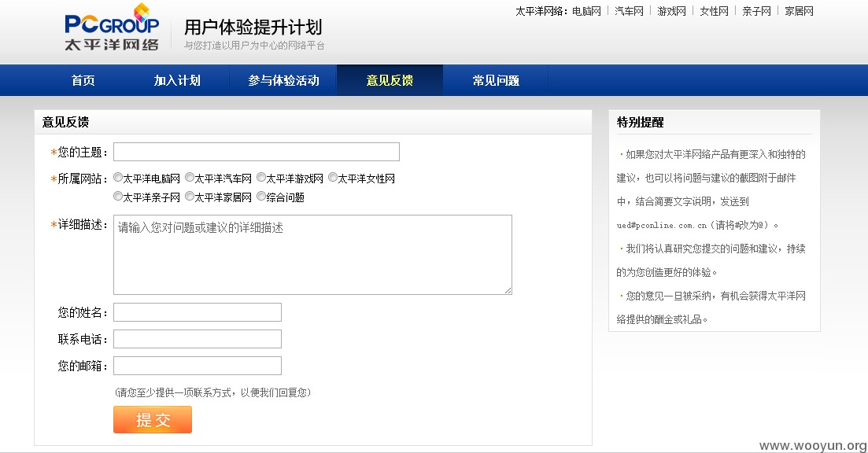
Task: Open the 电脑网 top link
Action: [586, 11]
